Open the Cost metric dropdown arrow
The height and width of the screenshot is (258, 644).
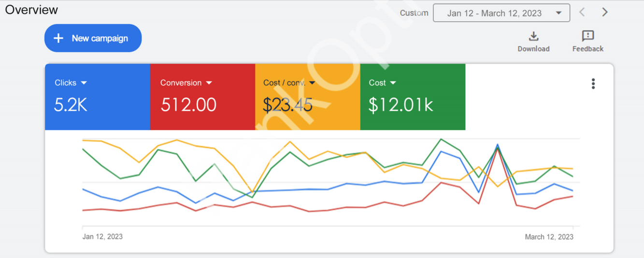click(x=393, y=83)
